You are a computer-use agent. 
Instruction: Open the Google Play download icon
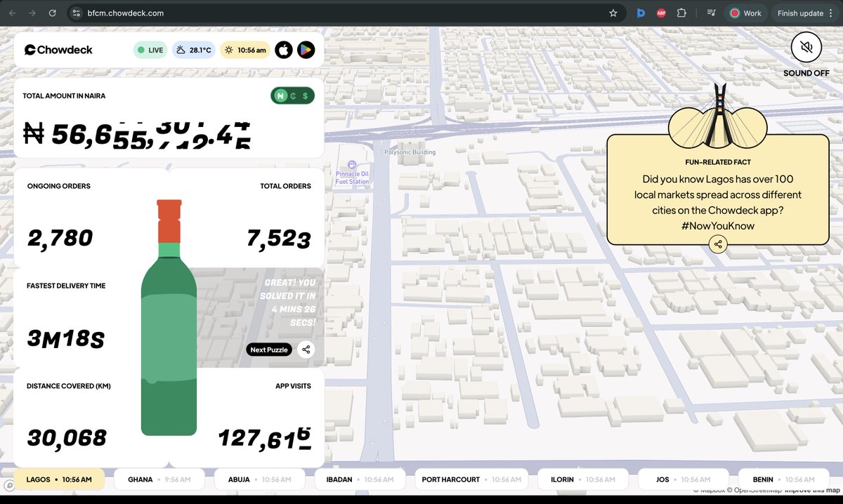click(x=306, y=50)
